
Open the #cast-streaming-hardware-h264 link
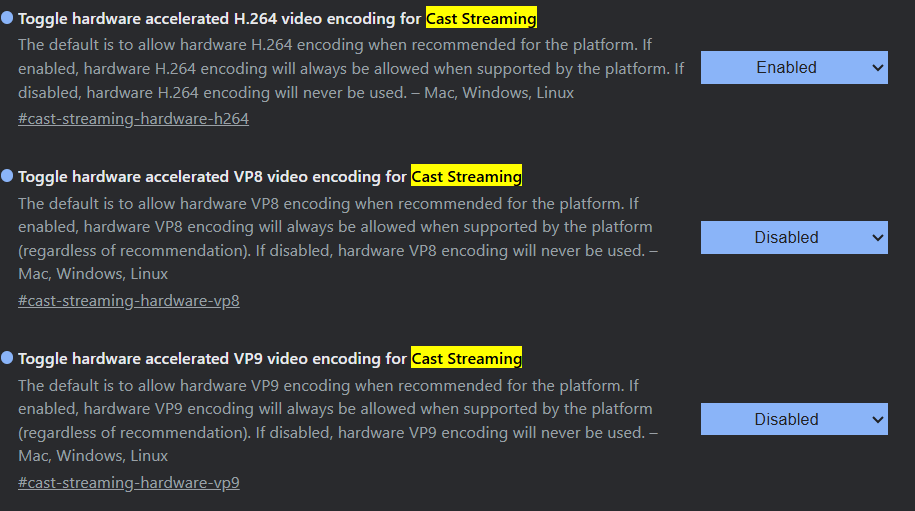[134, 119]
